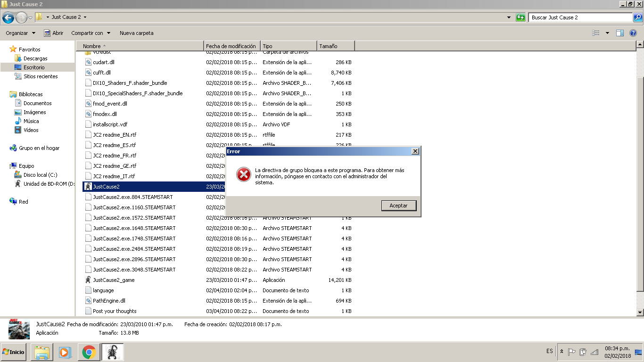644x362 pixels.
Task: Click the scorpion game taskbar icon
Action: pos(113,352)
